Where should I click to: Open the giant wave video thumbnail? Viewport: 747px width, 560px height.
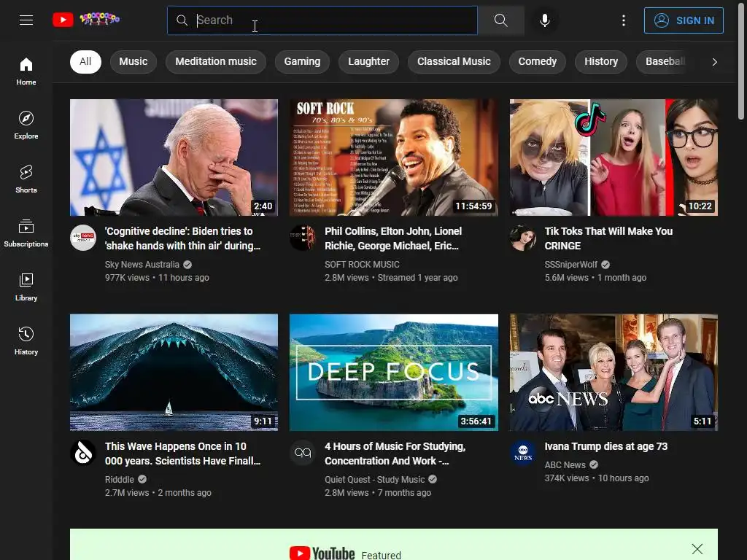[x=174, y=372]
